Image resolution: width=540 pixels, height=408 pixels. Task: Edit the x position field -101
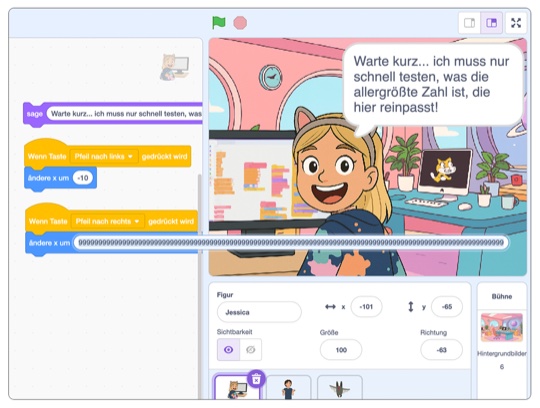point(366,306)
